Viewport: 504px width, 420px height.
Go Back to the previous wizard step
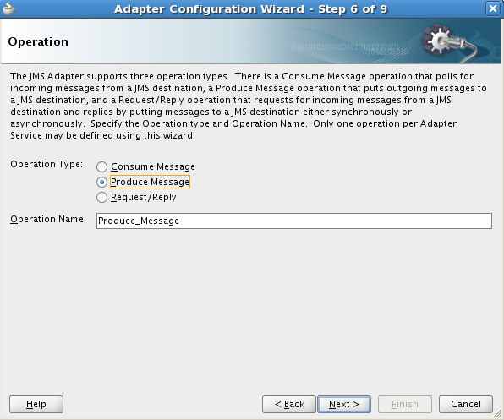pyautogui.click(x=289, y=404)
